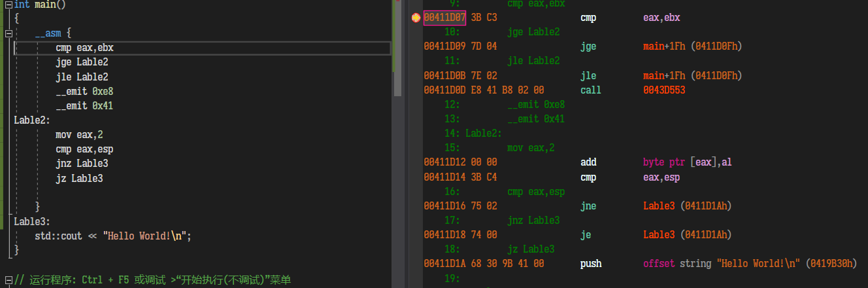Collapse the int main() function block
This screenshot has width=868, height=288.
8,5
